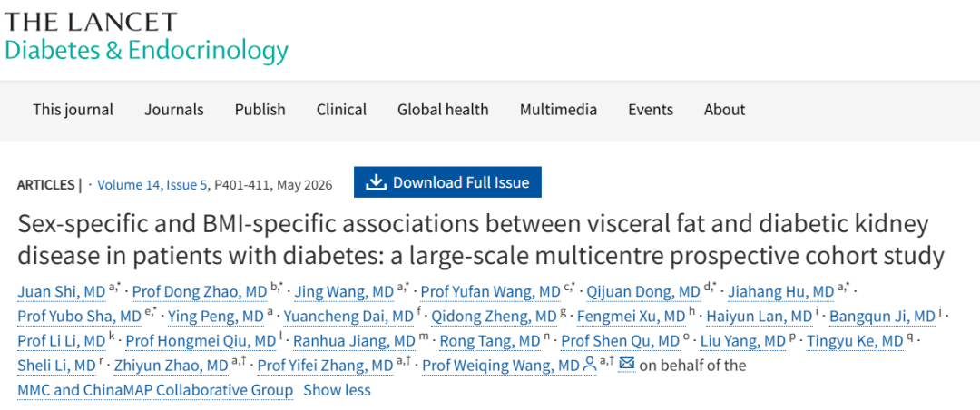Open MMC and ChinaMAP Collaborative Group link

point(155,390)
